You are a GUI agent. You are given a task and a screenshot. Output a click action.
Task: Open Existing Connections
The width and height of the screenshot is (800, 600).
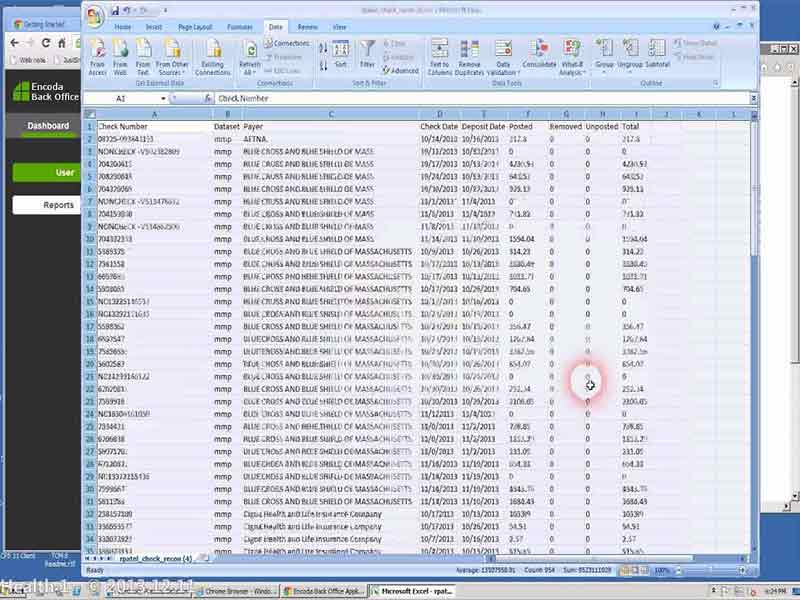pyautogui.click(x=213, y=58)
